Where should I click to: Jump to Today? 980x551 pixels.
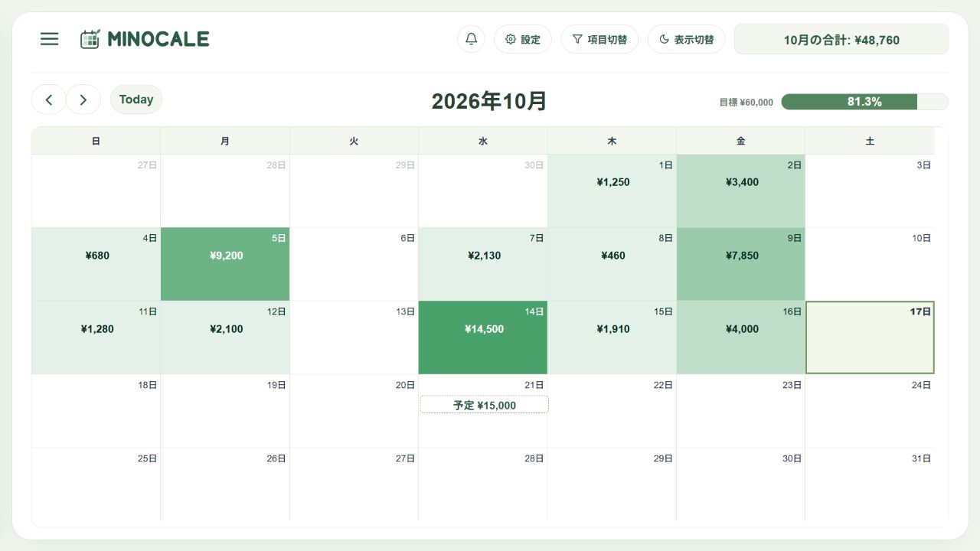point(136,99)
